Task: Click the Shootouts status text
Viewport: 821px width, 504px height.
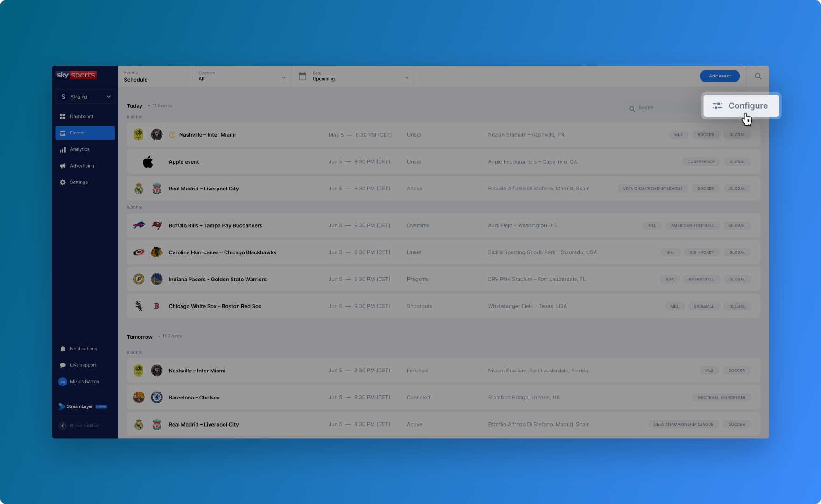Action: tap(420, 306)
